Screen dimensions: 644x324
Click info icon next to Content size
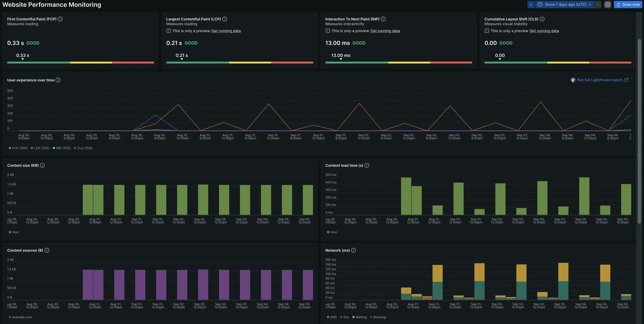tap(43, 166)
